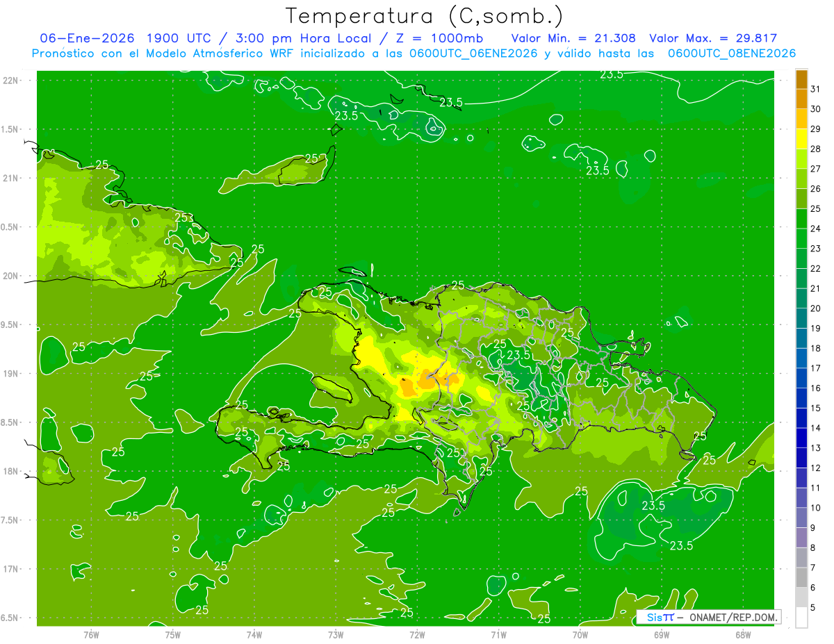Click the '253' contour label near Cuba's coast
Image resolution: width=834 pixels, height=644 pixels.
click(x=184, y=217)
